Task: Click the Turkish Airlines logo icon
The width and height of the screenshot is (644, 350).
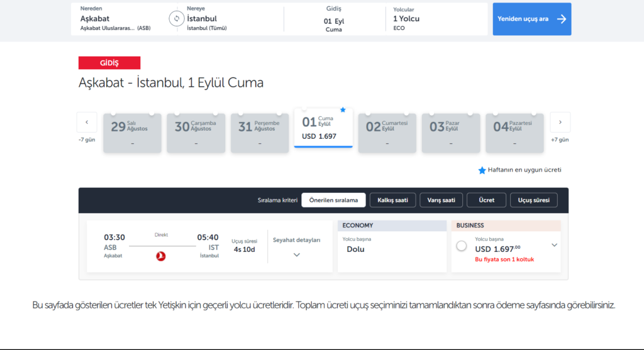Action: [x=161, y=256]
